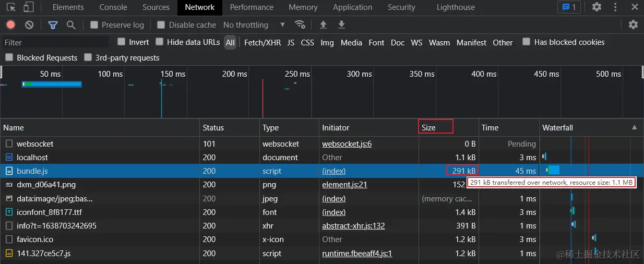The width and height of the screenshot is (644, 264).
Task: Click the inspect element picker icon
Action: pyautogui.click(x=11, y=7)
